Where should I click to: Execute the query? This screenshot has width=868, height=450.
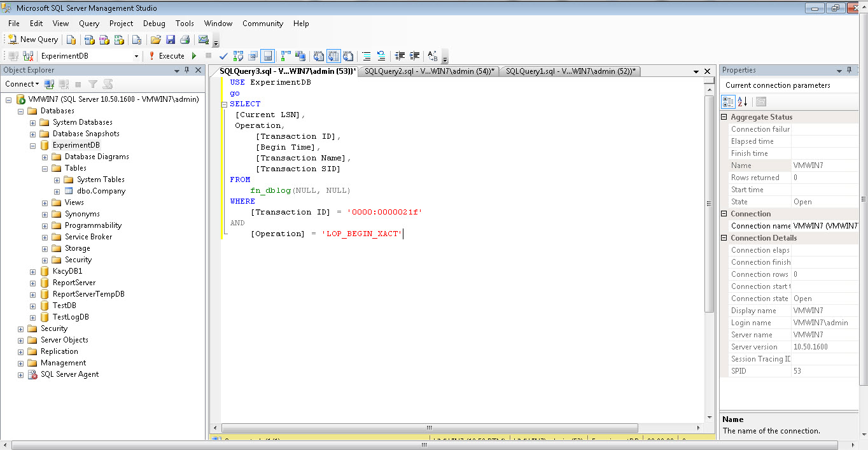tap(166, 56)
